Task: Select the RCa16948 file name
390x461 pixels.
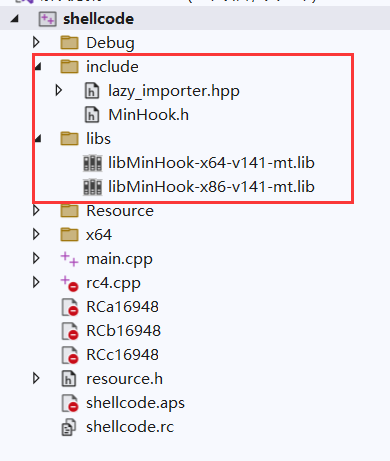Action: click(x=122, y=307)
